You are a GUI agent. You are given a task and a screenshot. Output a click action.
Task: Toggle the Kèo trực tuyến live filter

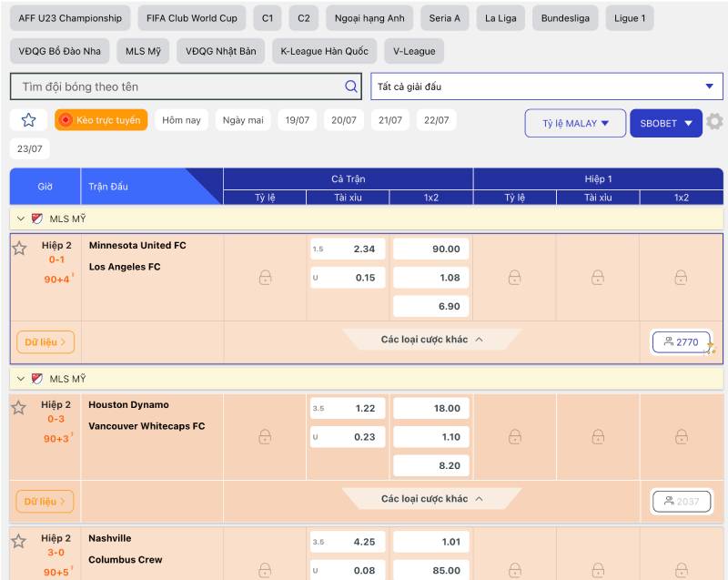tap(100, 120)
